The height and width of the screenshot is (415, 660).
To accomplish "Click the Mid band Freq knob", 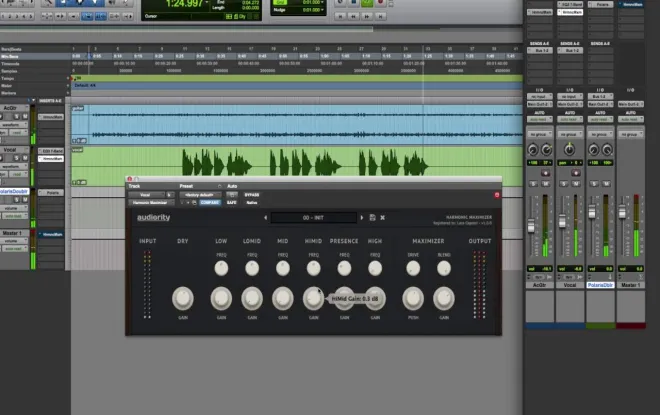I will point(283,268).
